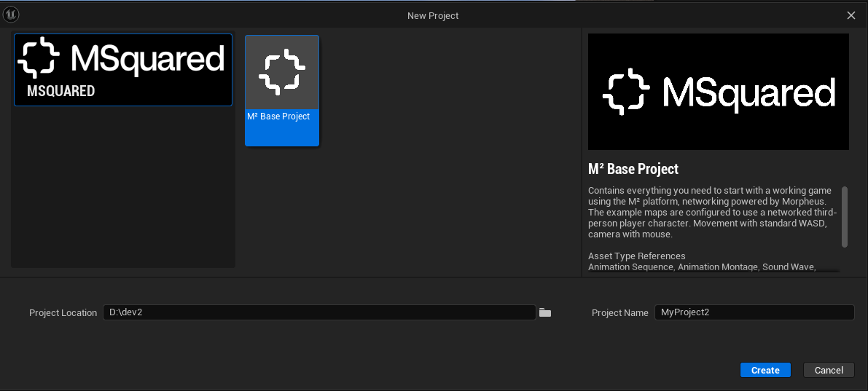Focus the Project Location path field
Image resolution: width=868 pixels, height=391 pixels.
319,312
